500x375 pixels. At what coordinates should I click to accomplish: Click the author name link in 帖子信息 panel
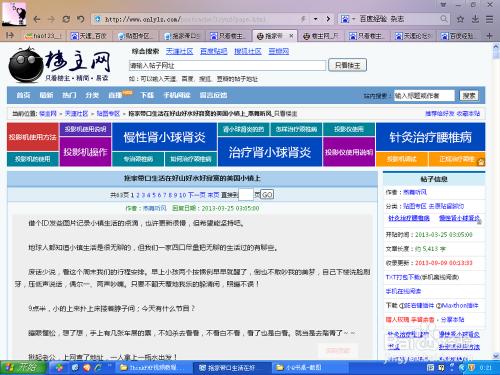[415, 192]
